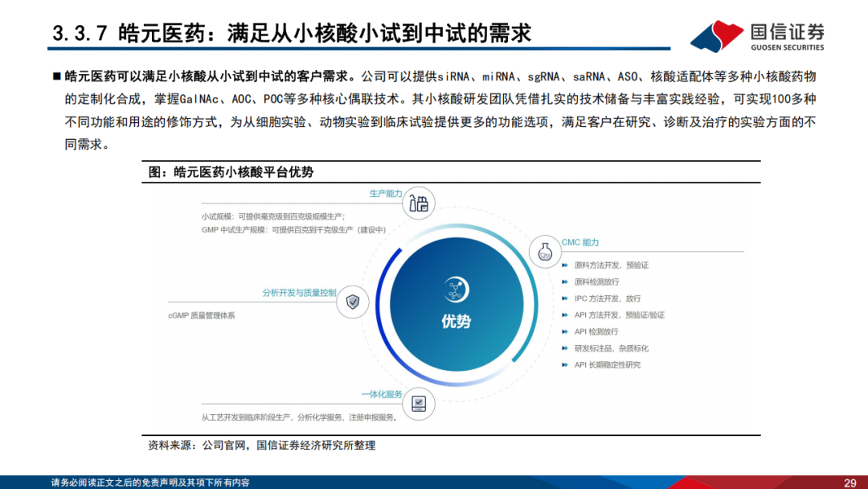Image resolution: width=868 pixels, height=489 pixels.
Task: Click the CMC 能力 heading
Action: tap(580, 242)
